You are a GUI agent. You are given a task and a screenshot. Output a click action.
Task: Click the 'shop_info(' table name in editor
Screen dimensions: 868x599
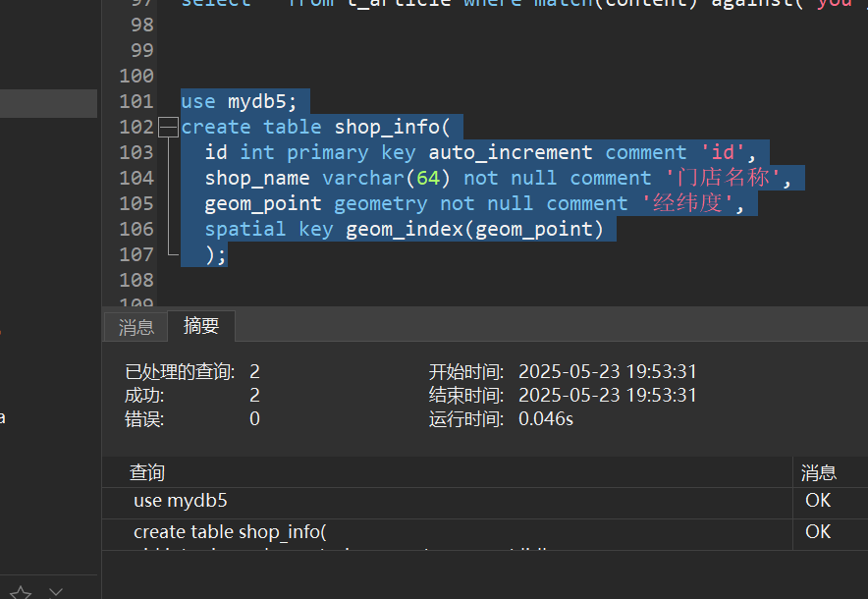392,128
